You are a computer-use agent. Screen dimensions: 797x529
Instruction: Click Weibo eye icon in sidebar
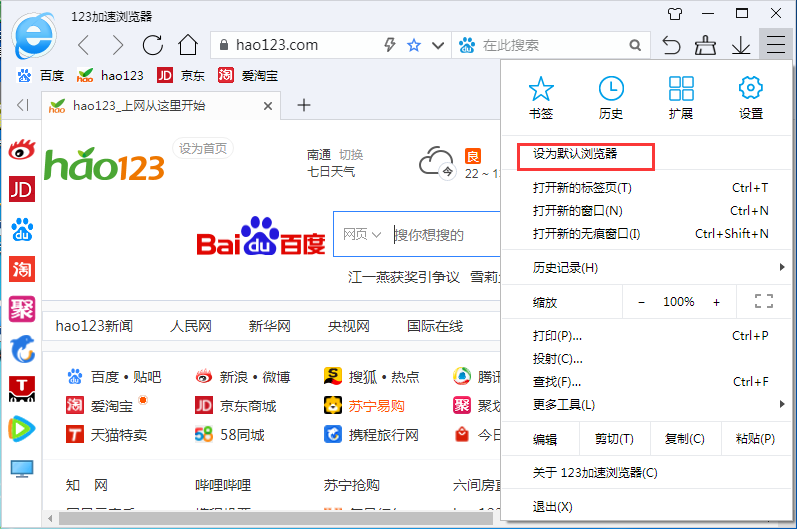pyautogui.click(x=22, y=149)
